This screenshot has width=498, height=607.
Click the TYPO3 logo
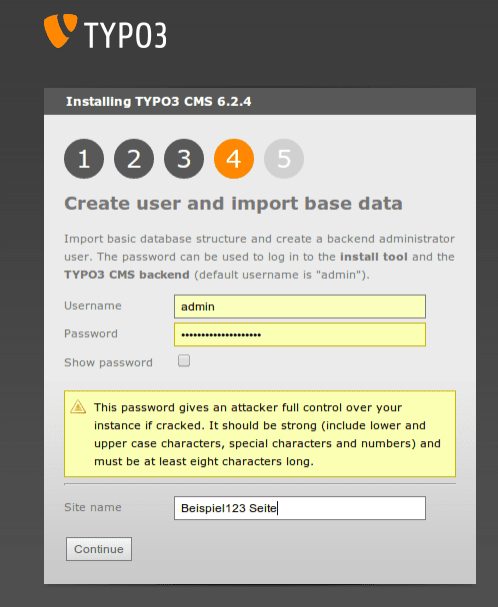point(105,32)
